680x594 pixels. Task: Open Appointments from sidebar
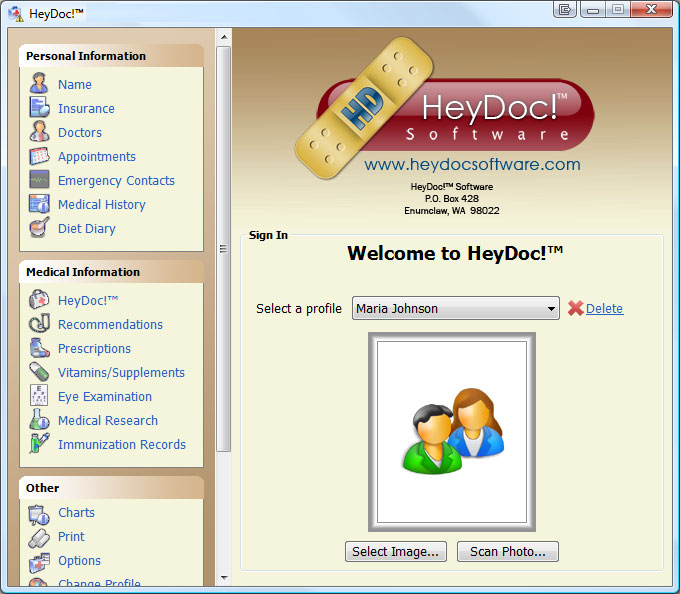point(97,157)
